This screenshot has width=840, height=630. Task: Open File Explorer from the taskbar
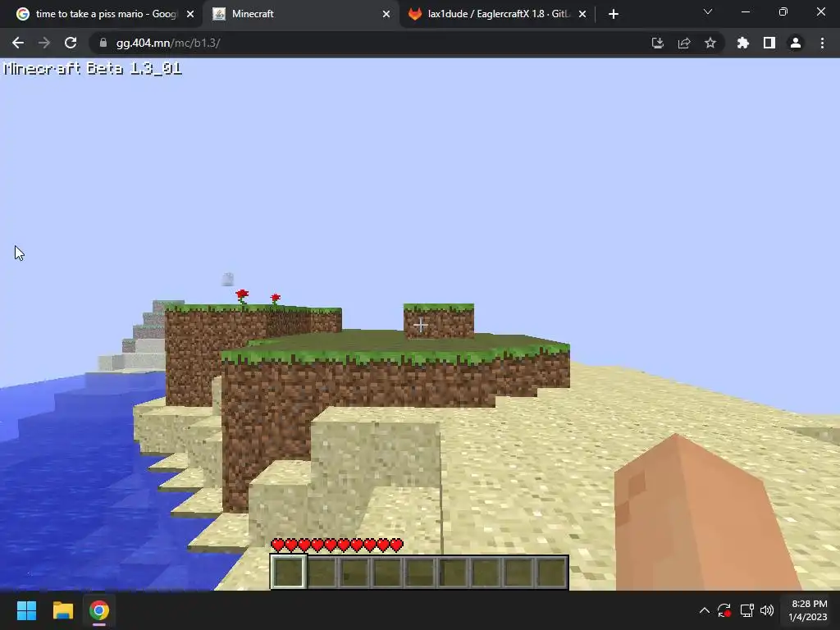coord(62,610)
